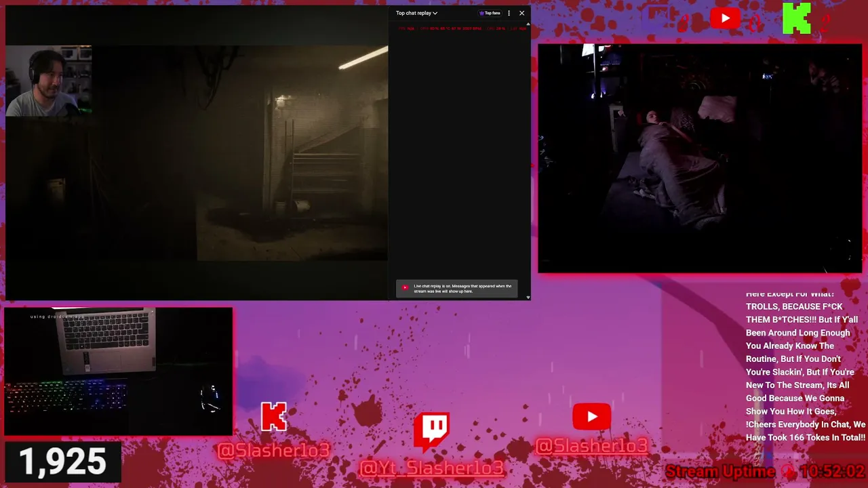Image resolution: width=868 pixels, height=488 pixels.
Task: Click the gameplay video area
Action: pyautogui.click(x=197, y=153)
